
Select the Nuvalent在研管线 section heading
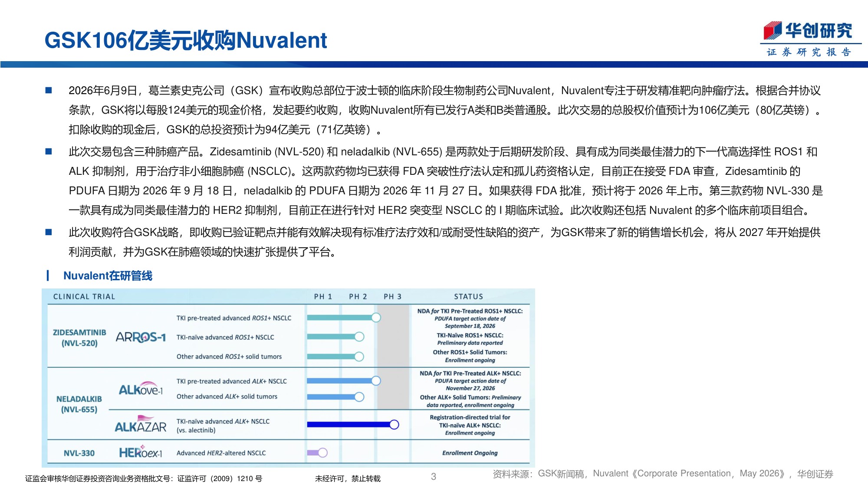point(108,276)
